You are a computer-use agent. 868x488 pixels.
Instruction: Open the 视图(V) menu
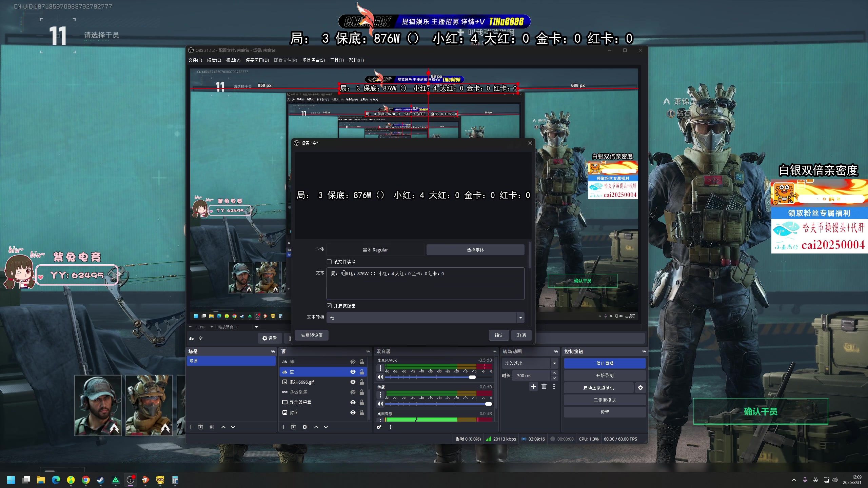(233, 60)
